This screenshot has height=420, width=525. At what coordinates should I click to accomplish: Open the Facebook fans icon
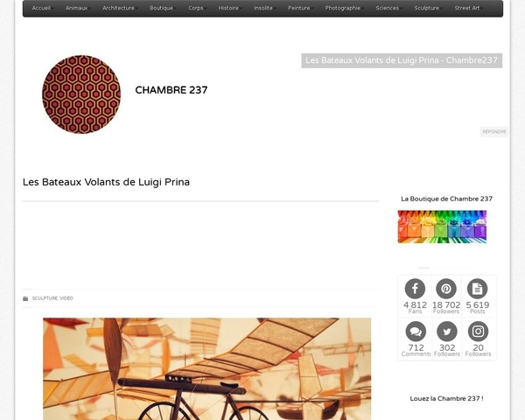(x=415, y=289)
